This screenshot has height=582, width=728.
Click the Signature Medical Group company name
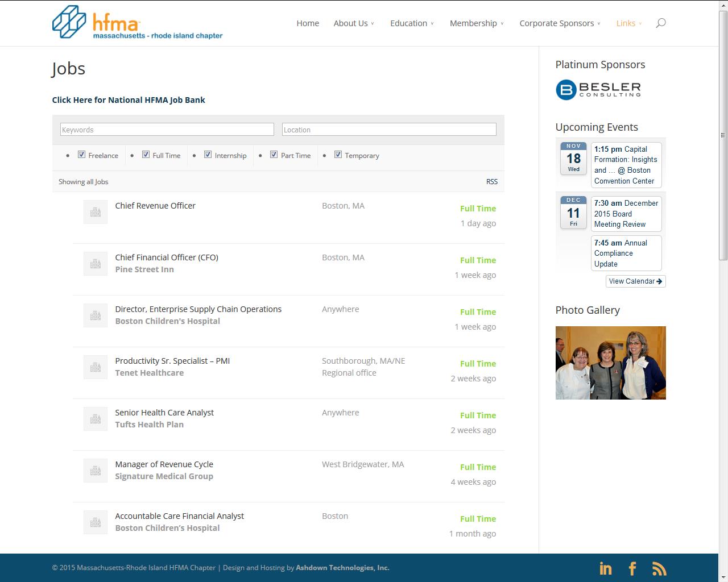tap(164, 476)
